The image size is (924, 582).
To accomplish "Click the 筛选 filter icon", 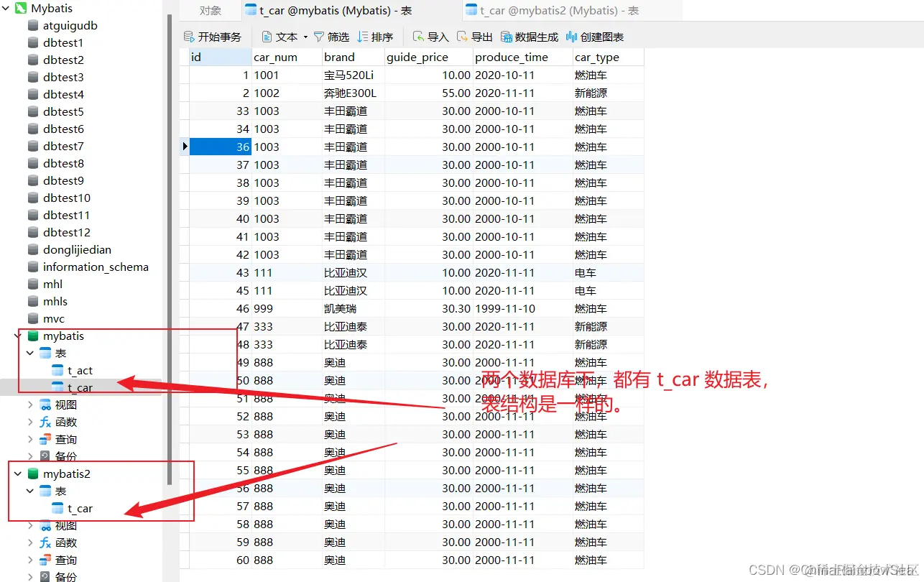I will pos(331,36).
